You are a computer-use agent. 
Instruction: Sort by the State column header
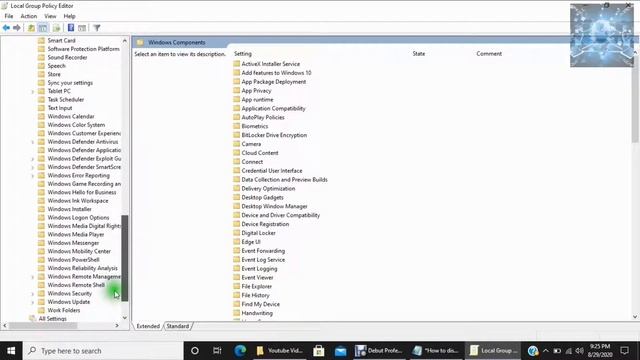pos(419,53)
